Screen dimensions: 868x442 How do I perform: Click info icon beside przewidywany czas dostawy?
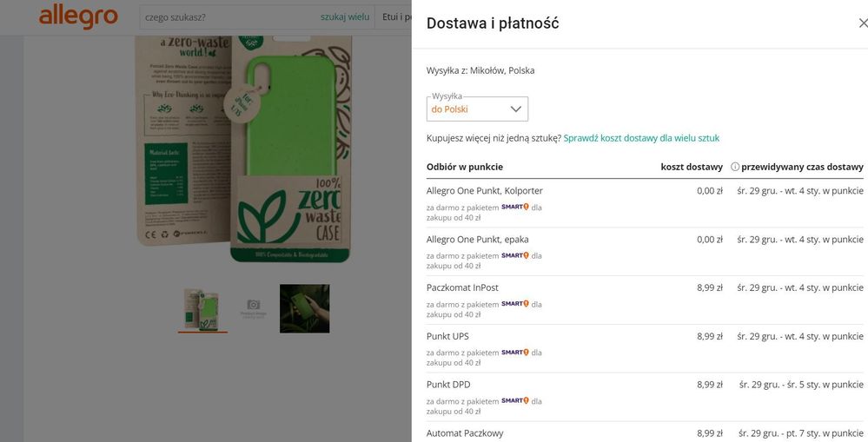pyautogui.click(x=735, y=167)
